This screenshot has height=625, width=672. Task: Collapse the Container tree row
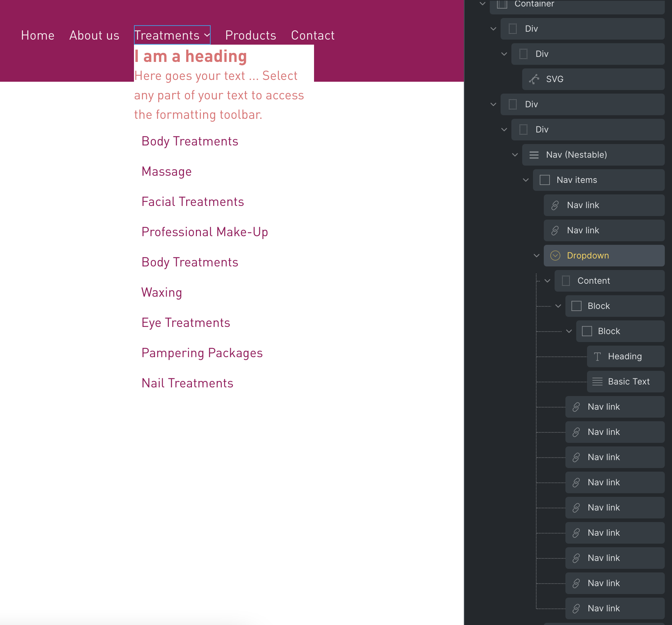[x=483, y=4]
